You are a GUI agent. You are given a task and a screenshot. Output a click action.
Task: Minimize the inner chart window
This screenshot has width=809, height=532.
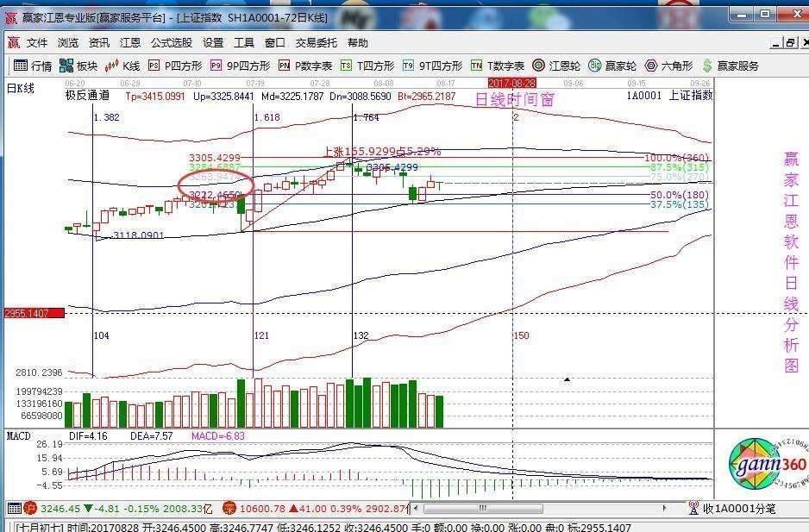tap(776, 43)
